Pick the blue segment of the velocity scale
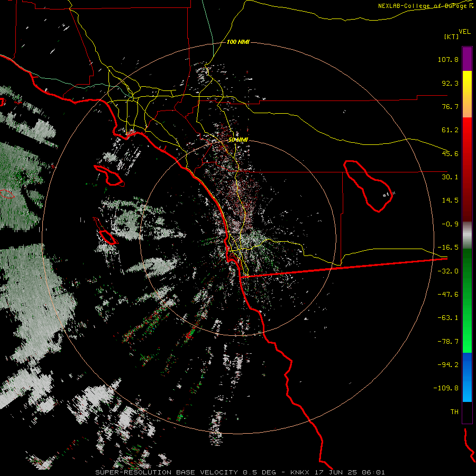 point(467,377)
